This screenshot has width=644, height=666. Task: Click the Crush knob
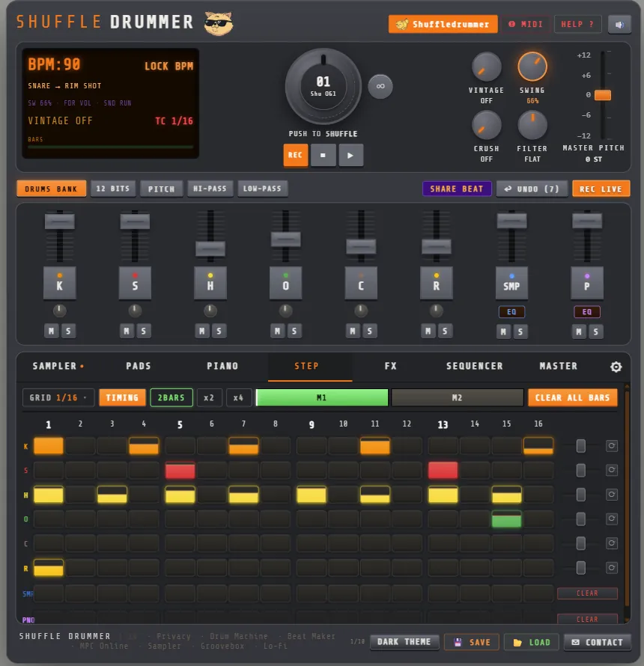pyautogui.click(x=486, y=125)
